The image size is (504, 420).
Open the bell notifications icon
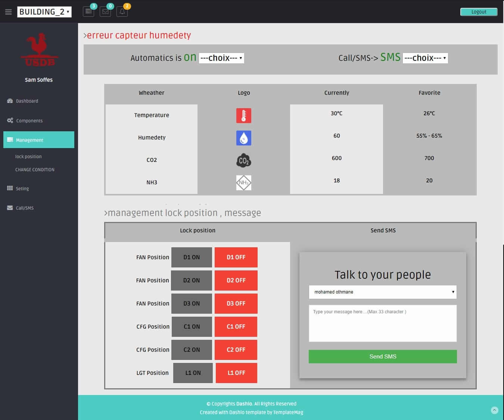(122, 12)
